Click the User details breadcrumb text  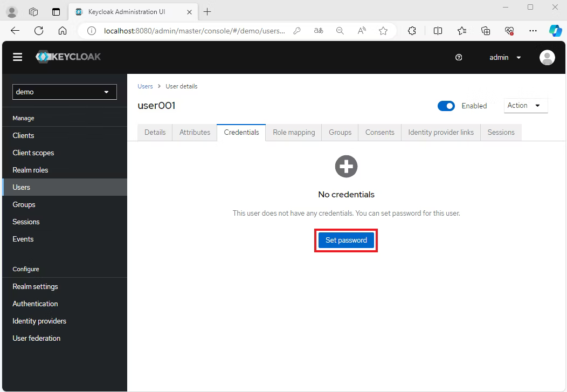click(x=182, y=86)
